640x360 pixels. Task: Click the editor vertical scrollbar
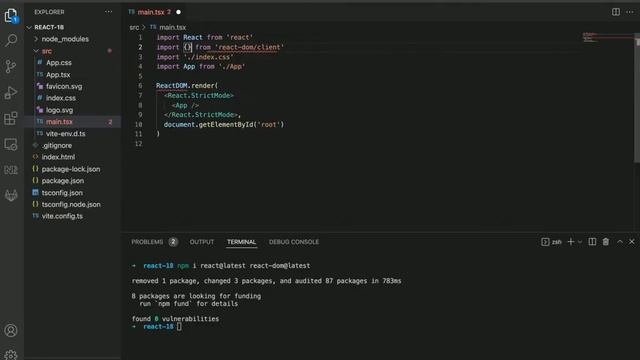(x=637, y=98)
